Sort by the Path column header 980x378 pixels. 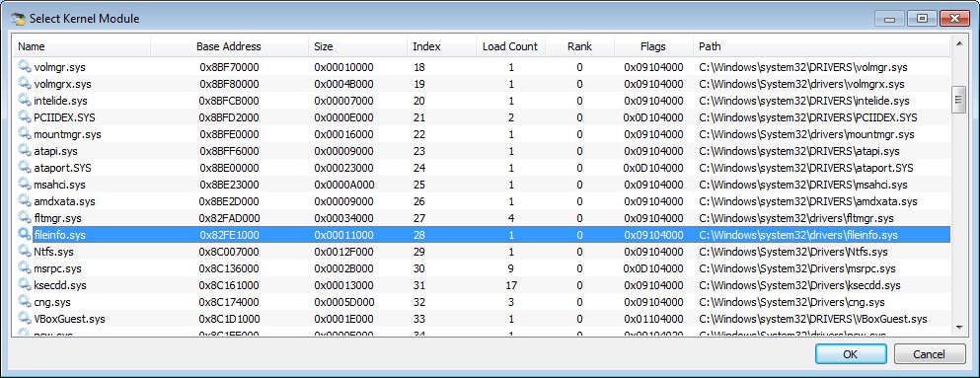(x=821, y=46)
